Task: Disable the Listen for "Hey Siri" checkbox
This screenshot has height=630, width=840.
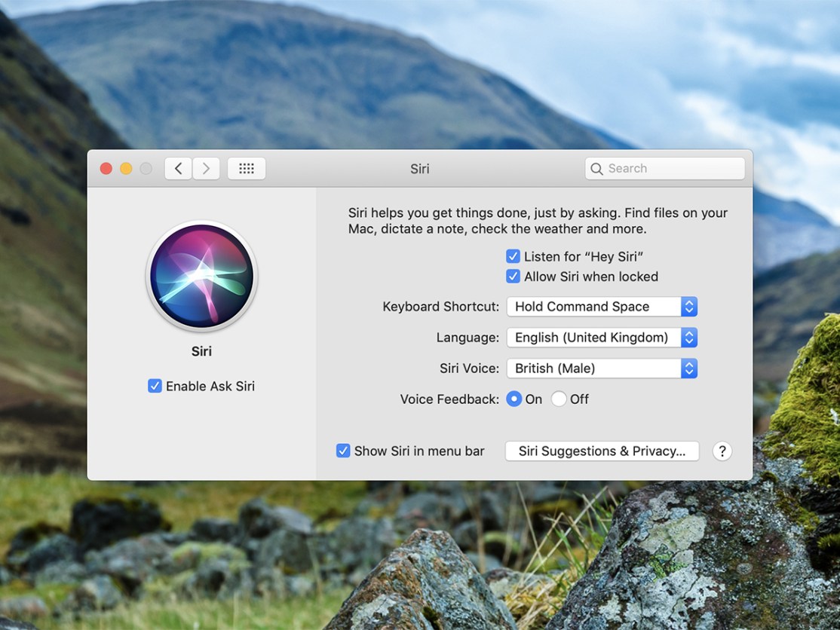Action: (x=514, y=256)
